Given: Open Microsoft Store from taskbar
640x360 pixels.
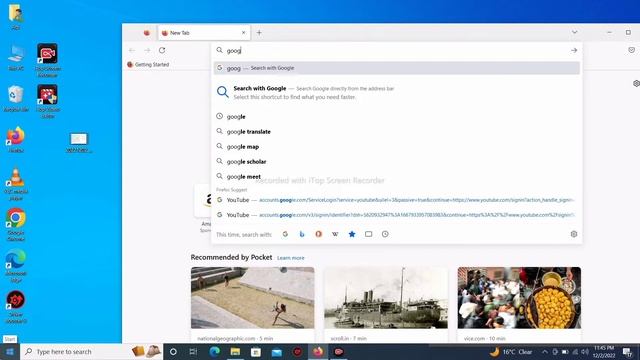Looking at the screenshot, I should click(256, 351).
